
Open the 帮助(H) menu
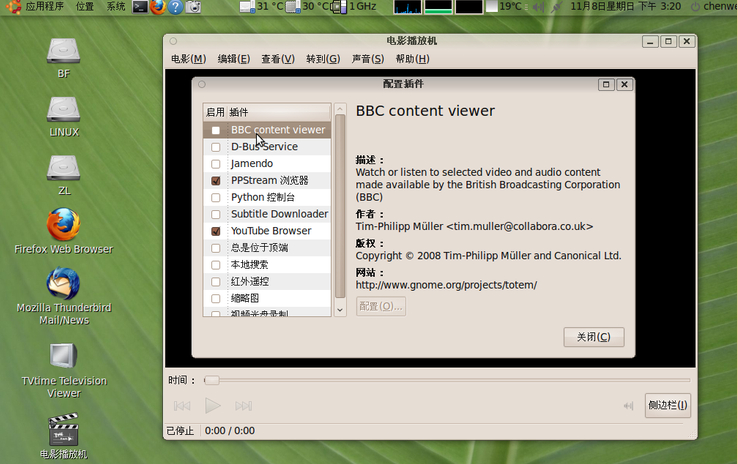[x=412, y=59]
